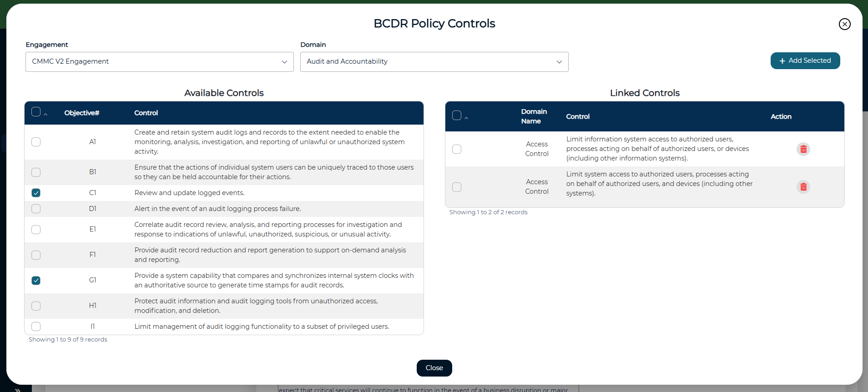Screen dimensions: 868x392
Task: Select all Available Controls via header checkbox
Action: pos(36,112)
